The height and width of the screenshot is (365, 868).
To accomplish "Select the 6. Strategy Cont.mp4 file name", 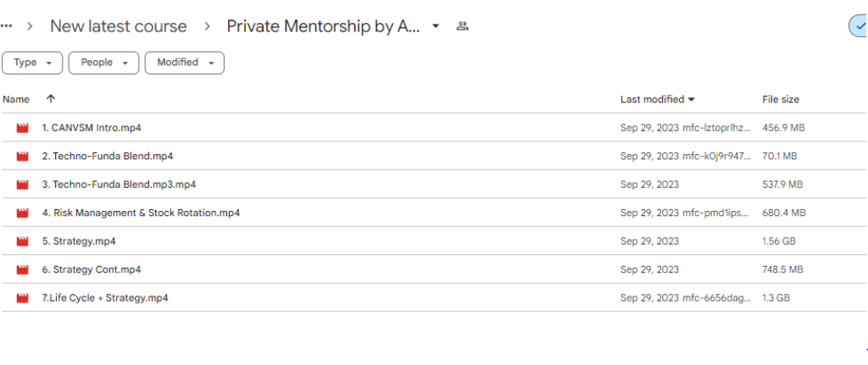I will 92,270.
